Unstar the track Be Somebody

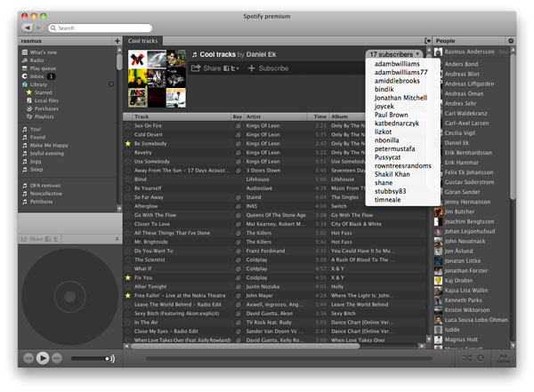128,144
